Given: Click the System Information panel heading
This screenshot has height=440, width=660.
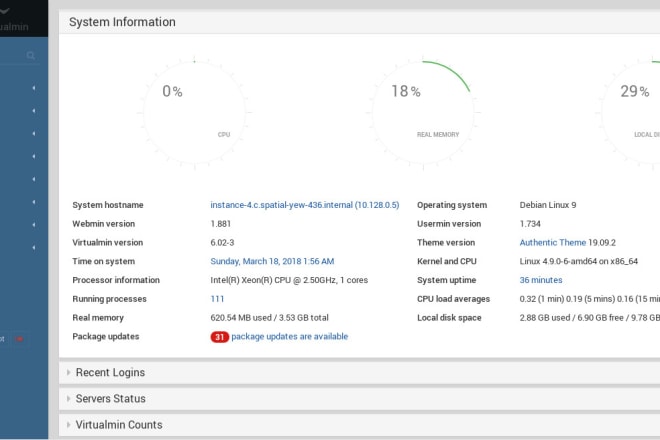Looking at the screenshot, I should click(x=122, y=22).
